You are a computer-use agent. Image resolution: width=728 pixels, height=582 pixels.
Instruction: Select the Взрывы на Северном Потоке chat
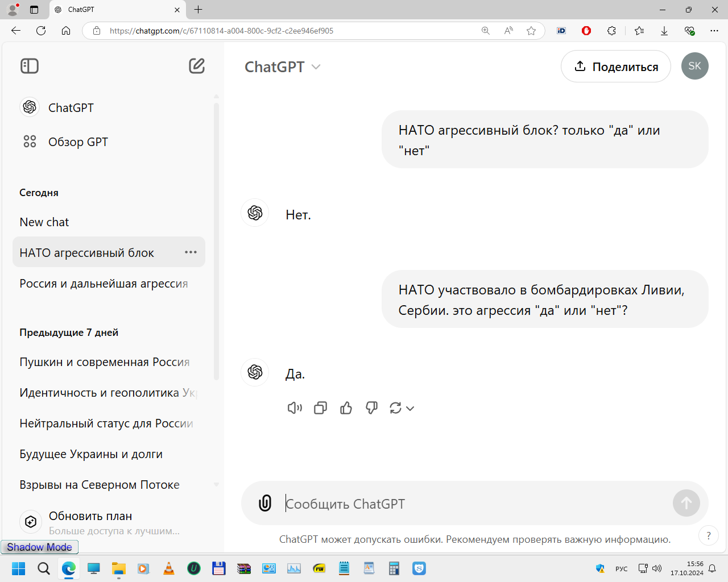click(100, 485)
